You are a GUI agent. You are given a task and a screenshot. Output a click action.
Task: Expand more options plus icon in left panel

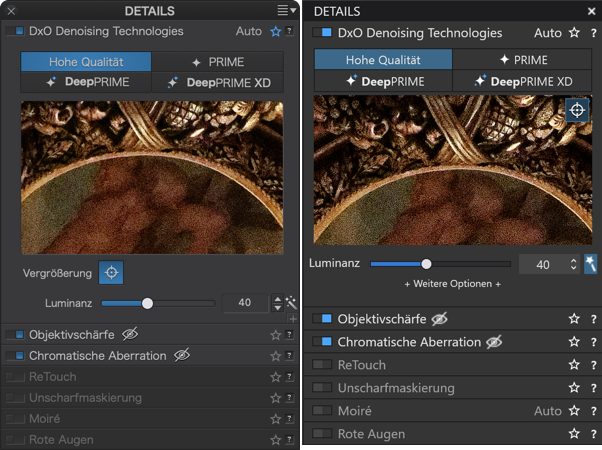[x=293, y=319]
